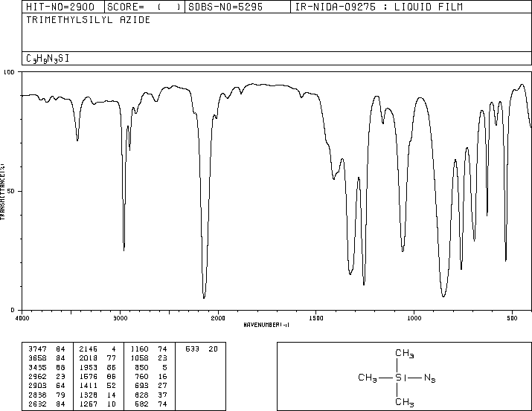Click the molecular formula C3H9N3SI
The image size is (532, 411).
(x=48, y=59)
